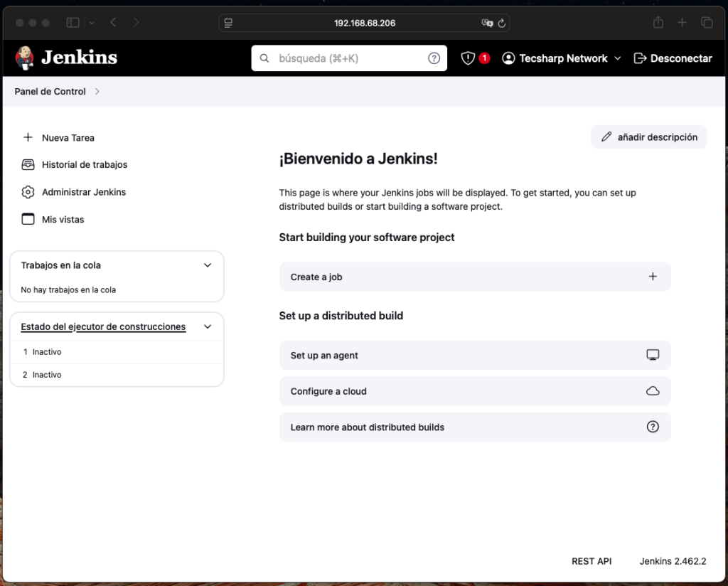Screen dimensions: 728x586
Task: Open a new Safari tab
Action: click(682, 22)
